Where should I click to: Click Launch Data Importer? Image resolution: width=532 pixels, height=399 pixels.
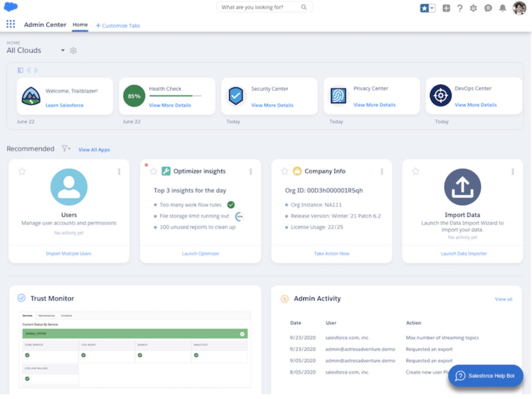click(464, 254)
